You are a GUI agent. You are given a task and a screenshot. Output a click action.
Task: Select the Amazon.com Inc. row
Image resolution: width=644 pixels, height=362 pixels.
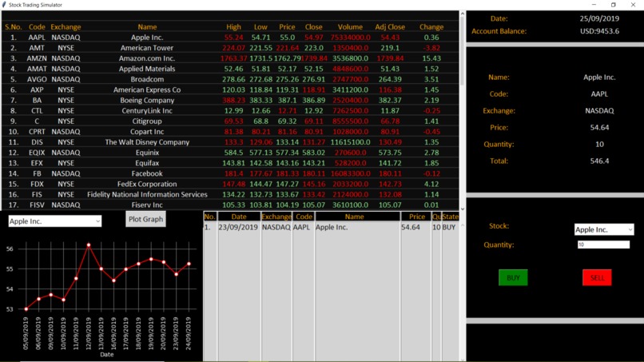pos(230,58)
